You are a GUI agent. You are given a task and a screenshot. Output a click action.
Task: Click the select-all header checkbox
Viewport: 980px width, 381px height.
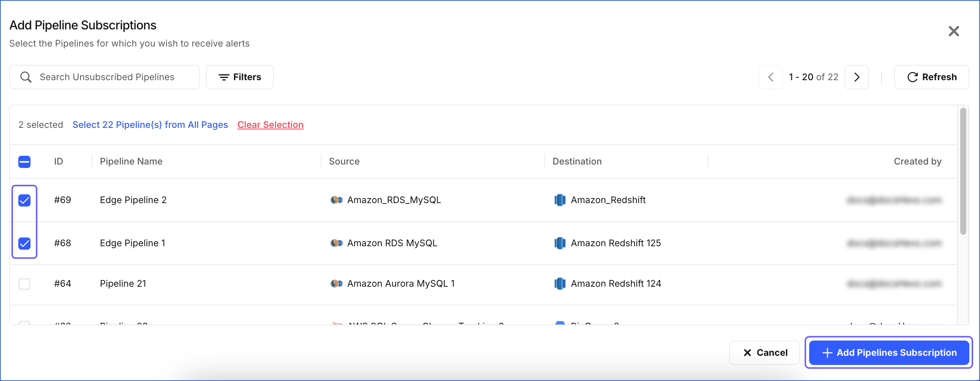pos(24,161)
